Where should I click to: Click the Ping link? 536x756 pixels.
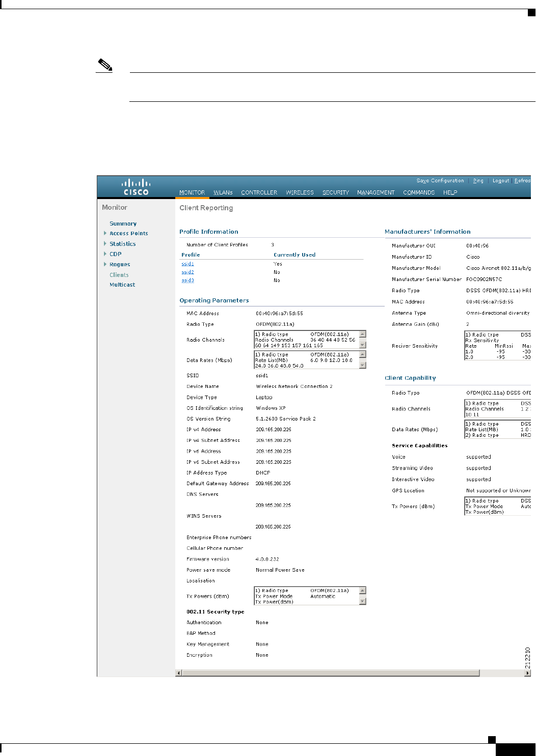click(478, 181)
